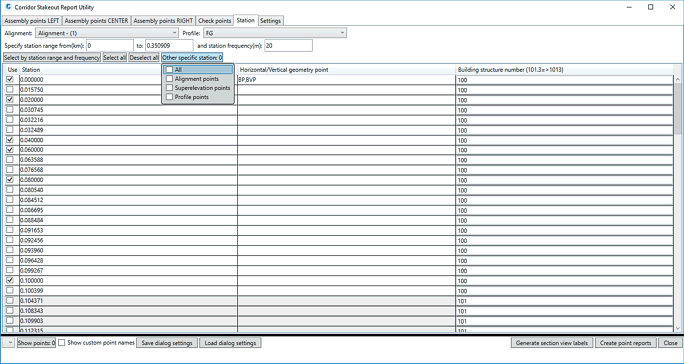Select station cell 0.076568
This screenshot has width=684, height=364.
128,170
